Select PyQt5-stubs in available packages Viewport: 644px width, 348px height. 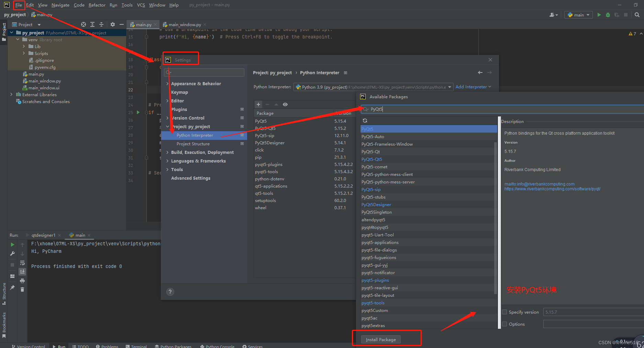pos(429,197)
